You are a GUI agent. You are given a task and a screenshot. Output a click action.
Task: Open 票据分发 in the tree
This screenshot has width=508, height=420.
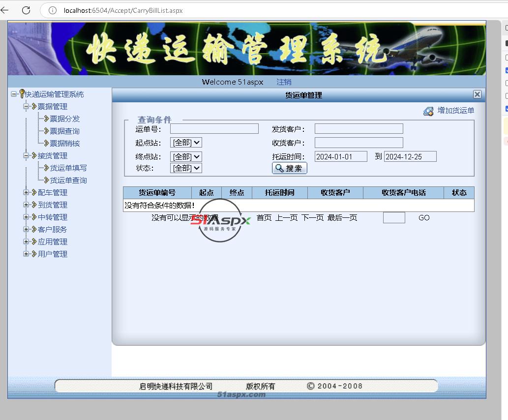tap(65, 119)
